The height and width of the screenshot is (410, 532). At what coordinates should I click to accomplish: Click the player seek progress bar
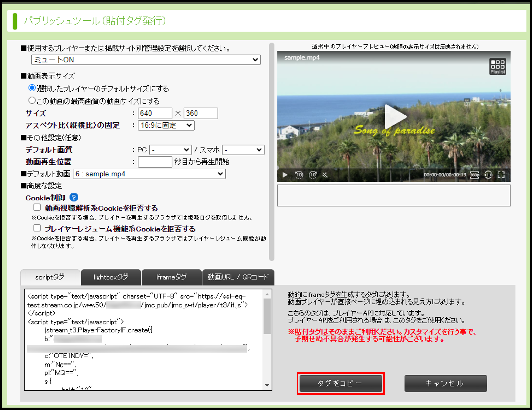coord(394,168)
